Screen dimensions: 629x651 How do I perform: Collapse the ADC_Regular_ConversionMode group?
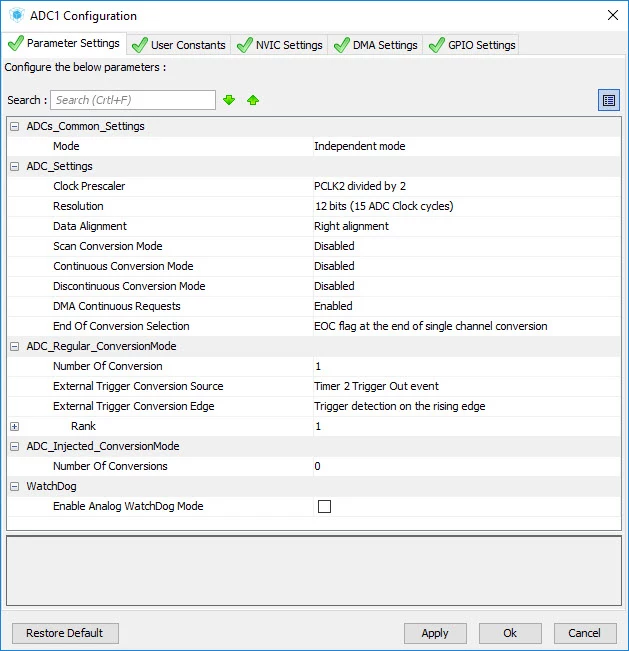15,346
